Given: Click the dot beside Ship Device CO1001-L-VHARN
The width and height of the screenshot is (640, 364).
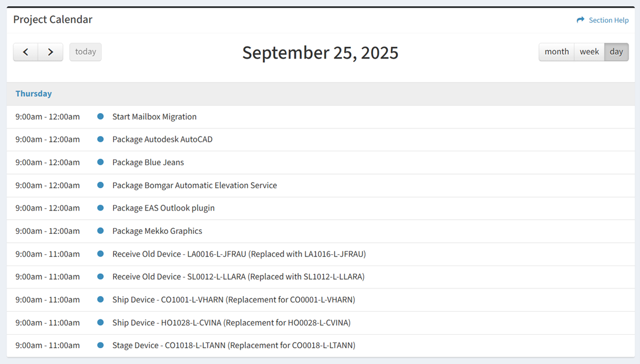Looking at the screenshot, I should (100, 300).
